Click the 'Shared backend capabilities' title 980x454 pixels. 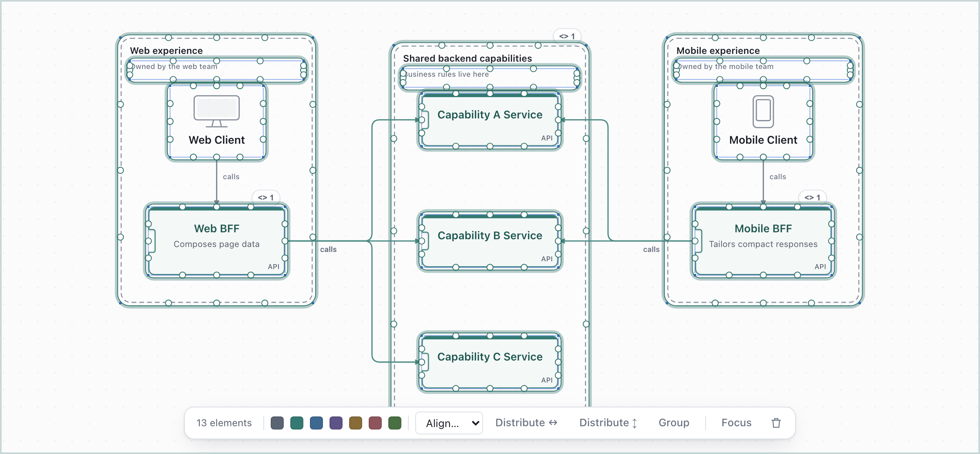(x=468, y=58)
